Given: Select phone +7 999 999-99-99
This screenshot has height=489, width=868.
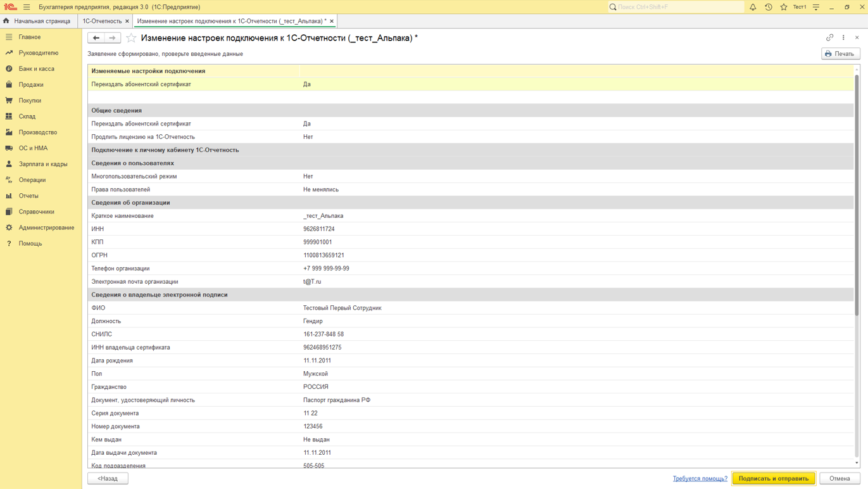Looking at the screenshot, I should 326,269.
